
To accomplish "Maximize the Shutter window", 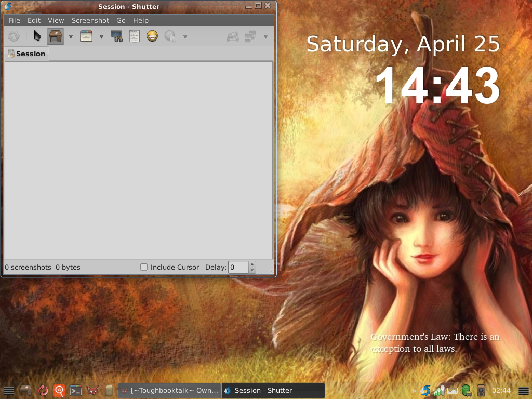I will pyautogui.click(x=258, y=5).
